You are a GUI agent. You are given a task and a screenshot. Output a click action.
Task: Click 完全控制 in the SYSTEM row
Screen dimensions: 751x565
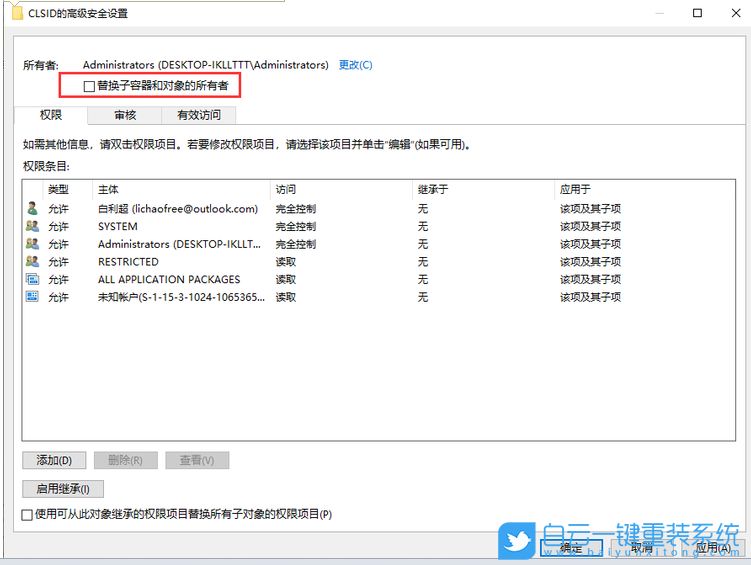click(x=296, y=226)
